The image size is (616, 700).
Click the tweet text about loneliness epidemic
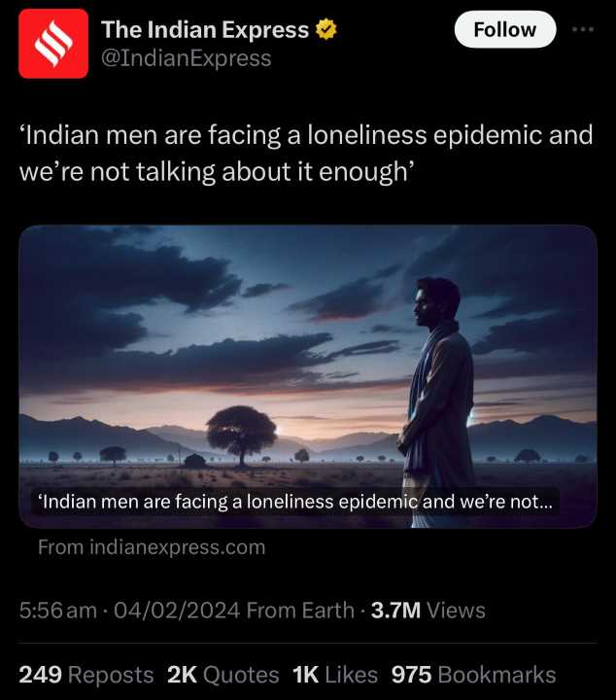pyautogui.click(x=306, y=154)
